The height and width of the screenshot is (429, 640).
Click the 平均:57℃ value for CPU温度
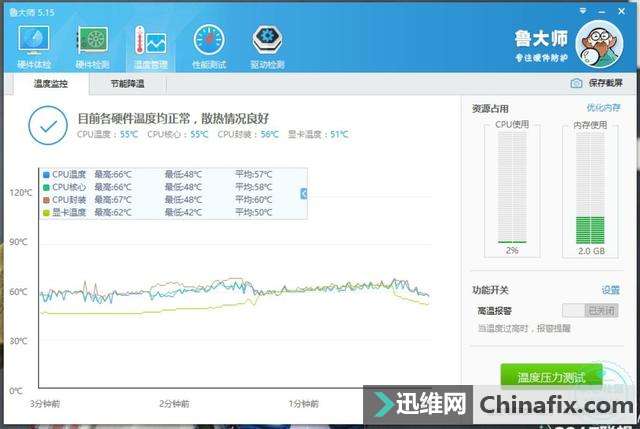253,175
